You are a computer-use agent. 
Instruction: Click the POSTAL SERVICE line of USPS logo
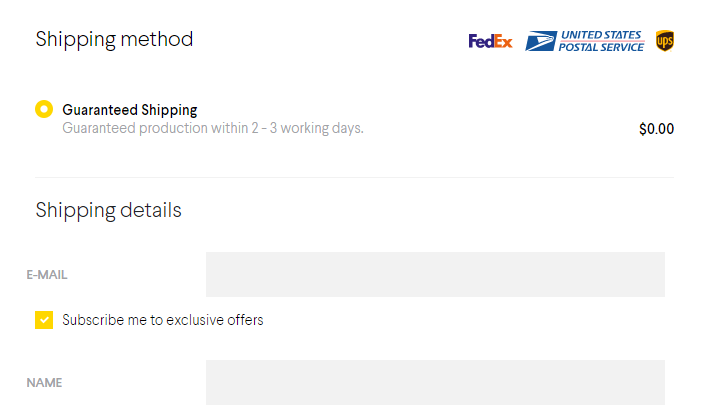tap(601, 47)
